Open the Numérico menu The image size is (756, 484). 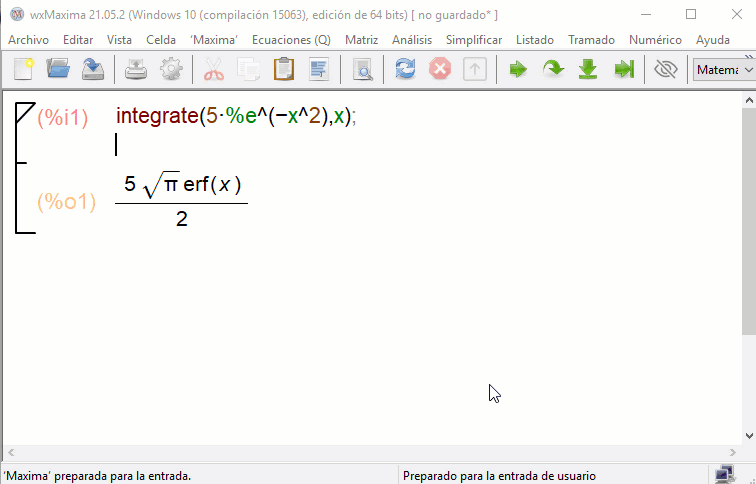point(655,40)
